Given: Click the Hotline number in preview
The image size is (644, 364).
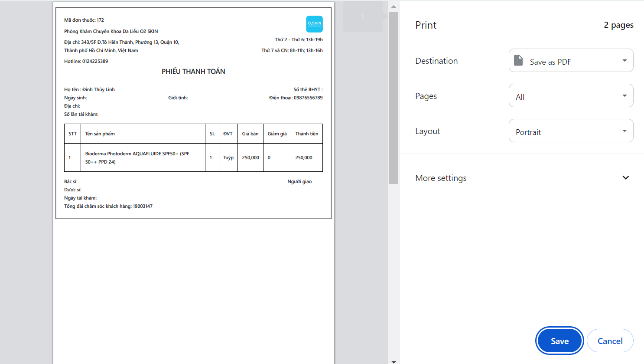Looking at the screenshot, I should click(95, 61).
